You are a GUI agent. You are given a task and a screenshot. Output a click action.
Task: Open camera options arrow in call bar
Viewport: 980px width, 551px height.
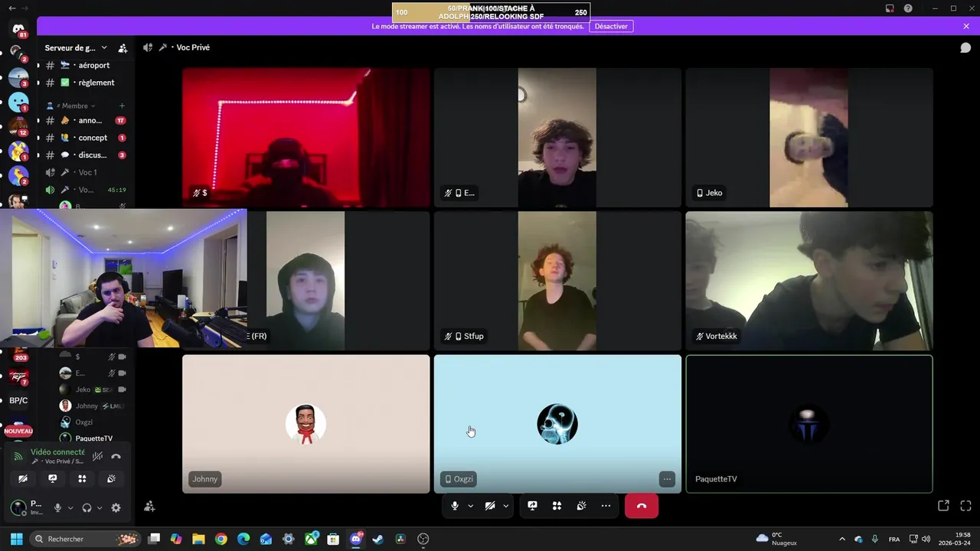(505, 506)
